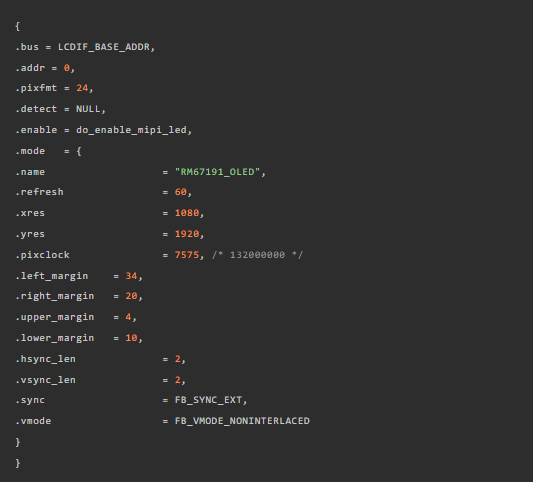Click the xres value 1080
Image resolution: width=533 pixels, height=482 pixels.
pyautogui.click(x=187, y=213)
